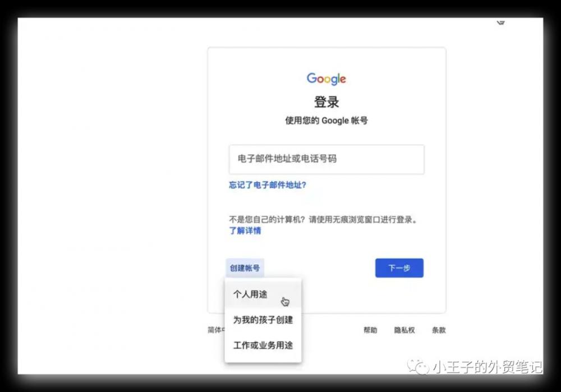This screenshot has width=561, height=392.
Task: Click the Google logo
Action: point(327,79)
